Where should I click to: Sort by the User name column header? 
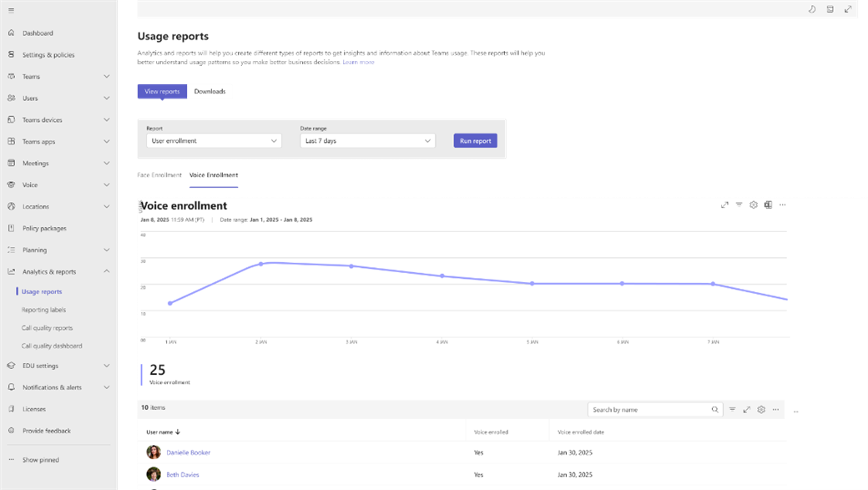click(164, 432)
